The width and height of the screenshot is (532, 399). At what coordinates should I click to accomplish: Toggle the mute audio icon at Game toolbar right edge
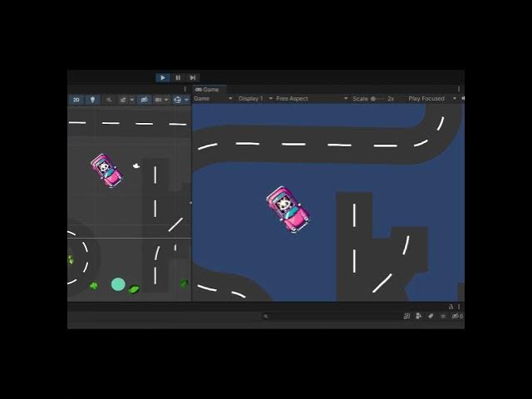point(463,98)
